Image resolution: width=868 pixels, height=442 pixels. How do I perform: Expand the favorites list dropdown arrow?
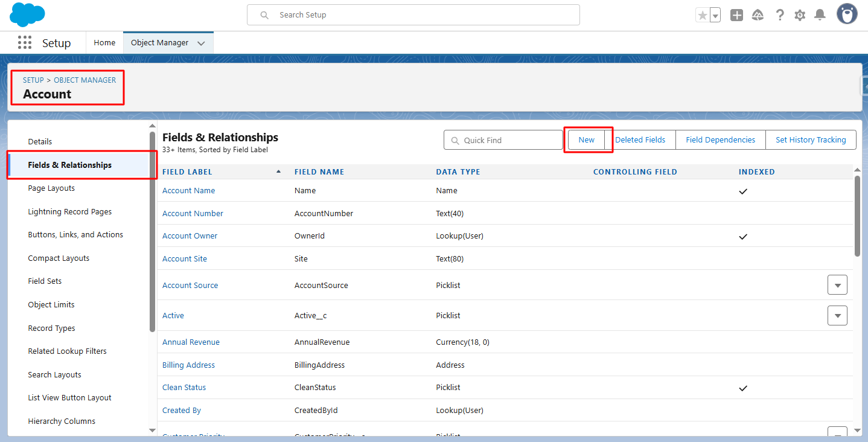coord(715,16)
